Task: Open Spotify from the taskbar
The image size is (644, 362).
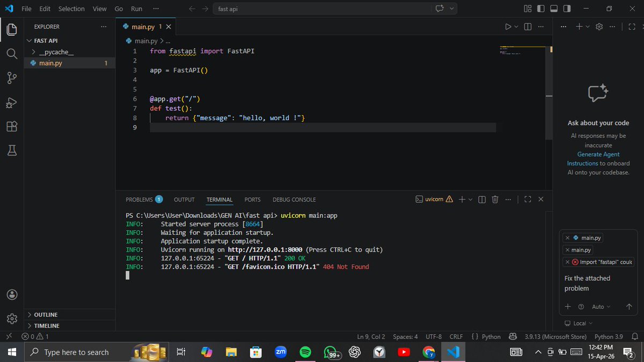Action: tap(305, 352)
